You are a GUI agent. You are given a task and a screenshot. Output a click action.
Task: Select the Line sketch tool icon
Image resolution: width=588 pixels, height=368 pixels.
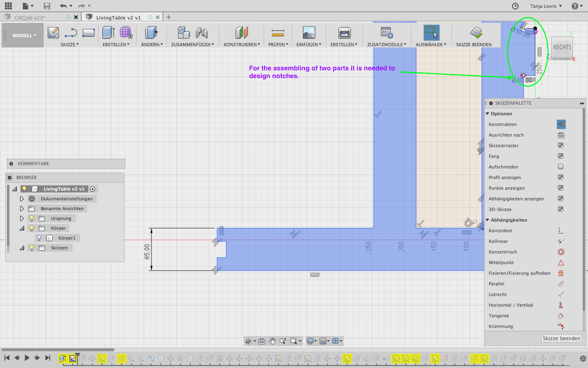pyautogui.click(x=71, y=33)
